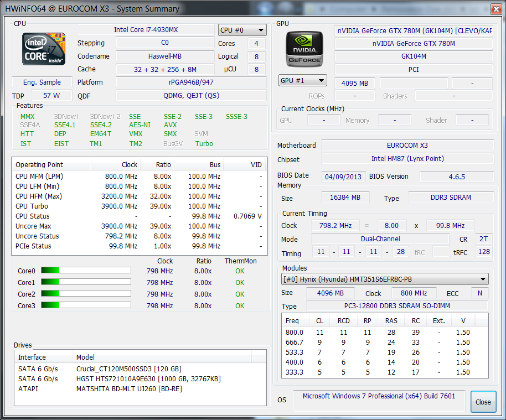This screenshot has width=506, height=420.
Task: Click the PC3-12800 DDR3 SDRAM SO-DIMM type field
Action: tap(397, 305)
